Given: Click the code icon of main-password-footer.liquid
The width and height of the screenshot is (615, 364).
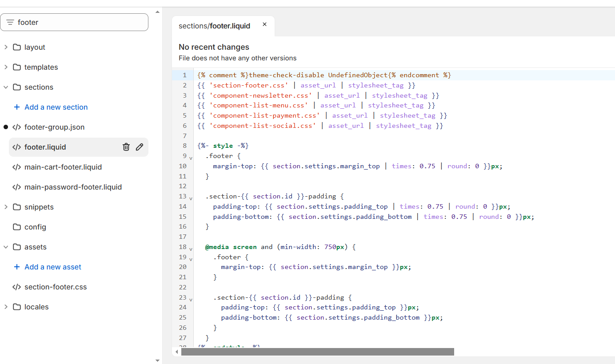Looking at the screenshot, I should [16, 187].
